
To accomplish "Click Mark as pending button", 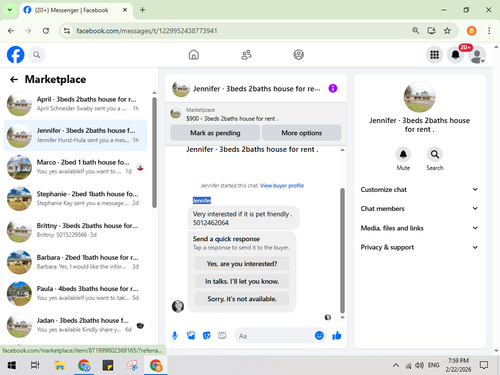I will [215, 133].
